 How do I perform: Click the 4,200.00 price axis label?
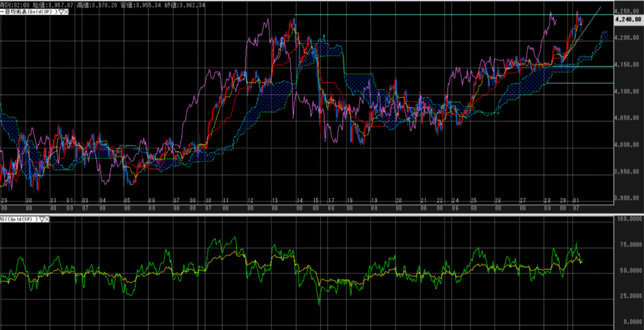tap(627, 38)
